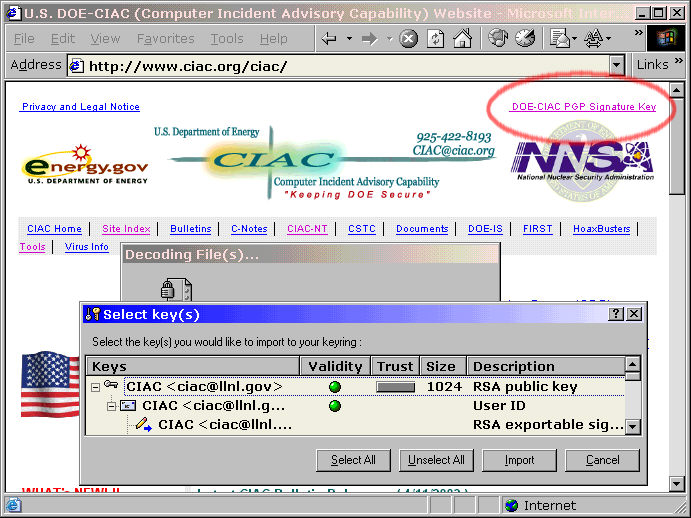Click Import to add the key
The height and width of the screenshot is (518, 691).
click(519, 460)
